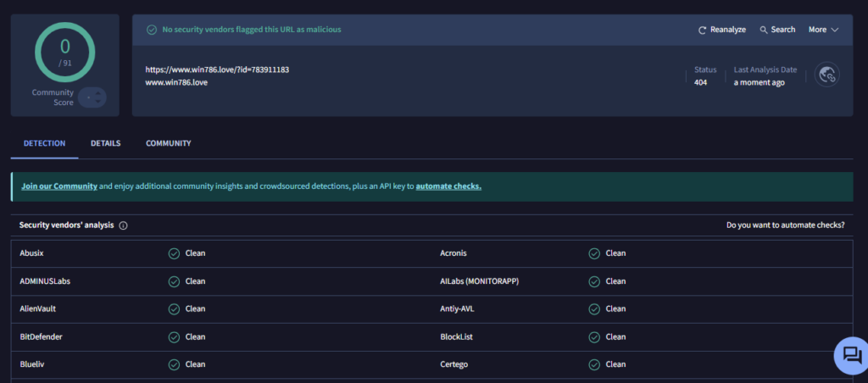Open the chat bubble widget
Screen dimensions: 868x383
coord(851,356)
